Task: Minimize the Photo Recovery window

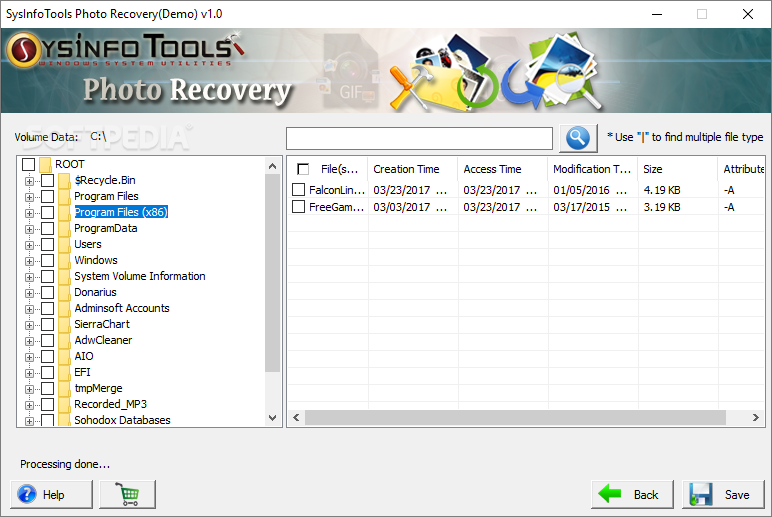Action: click(x=657, y=14)
